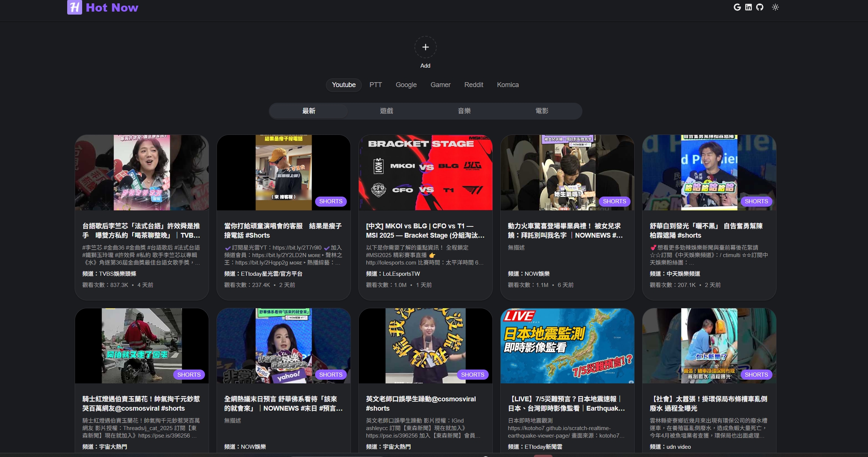Click SHORTS badge on 動力火車 graduation video
The height and width of the screenshot is (457, 868).
coord(614,201)
